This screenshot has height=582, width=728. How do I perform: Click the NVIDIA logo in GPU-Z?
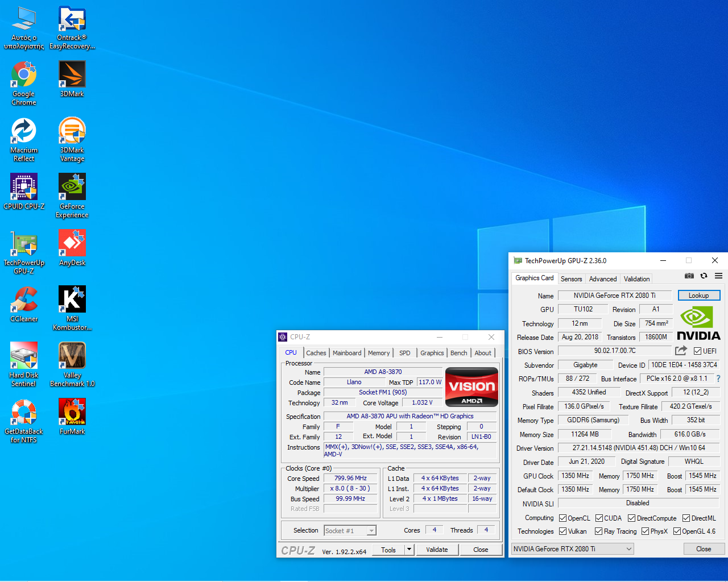[698, 323]
